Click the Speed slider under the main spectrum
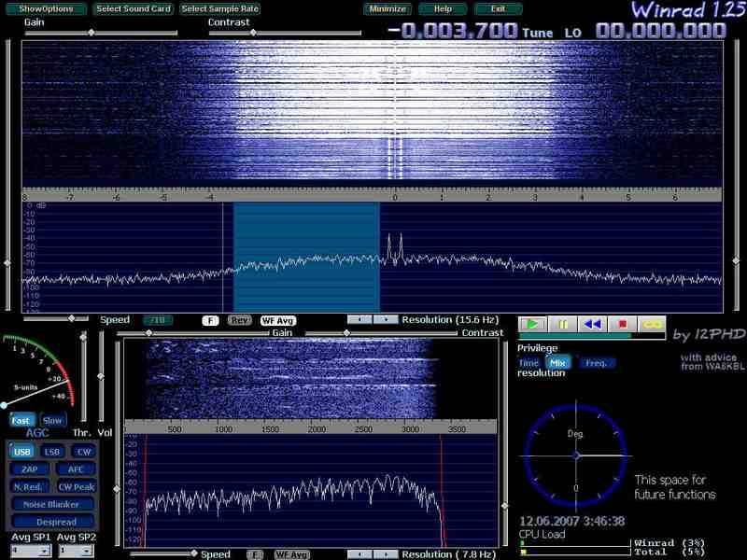Viewport: 747px width, 560px height. coord(56,318)
